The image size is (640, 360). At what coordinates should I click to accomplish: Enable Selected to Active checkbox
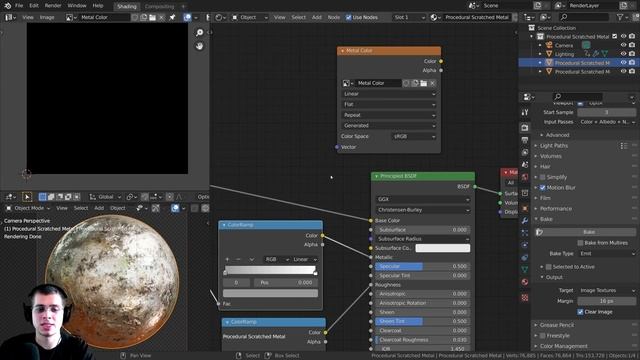(549, 267)
